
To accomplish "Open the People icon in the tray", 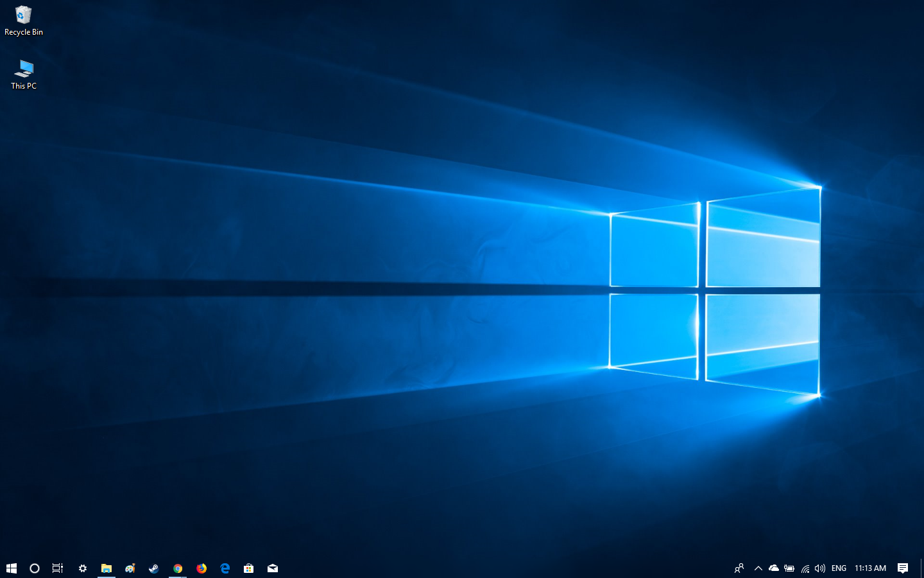I will click(x=739, y=568).
